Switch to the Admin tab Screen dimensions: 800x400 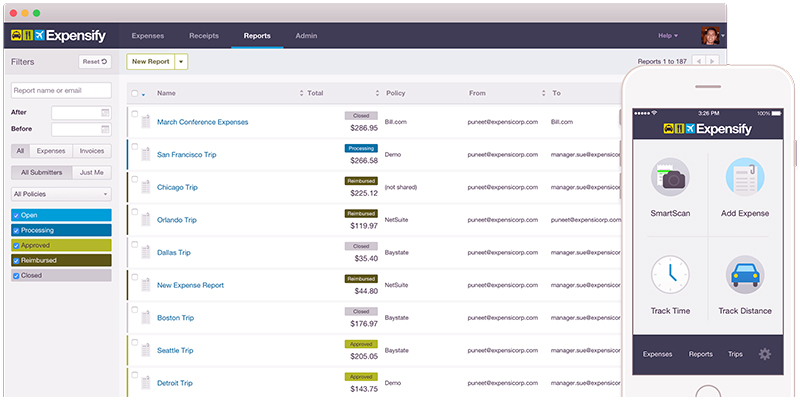306,36
